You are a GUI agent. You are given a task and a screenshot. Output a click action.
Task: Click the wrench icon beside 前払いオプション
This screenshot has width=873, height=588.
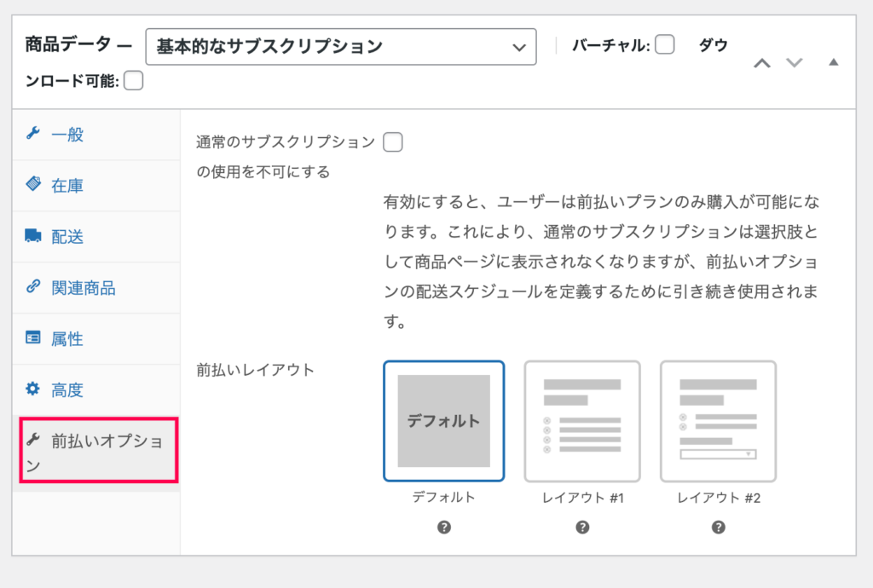coord(33,440)
